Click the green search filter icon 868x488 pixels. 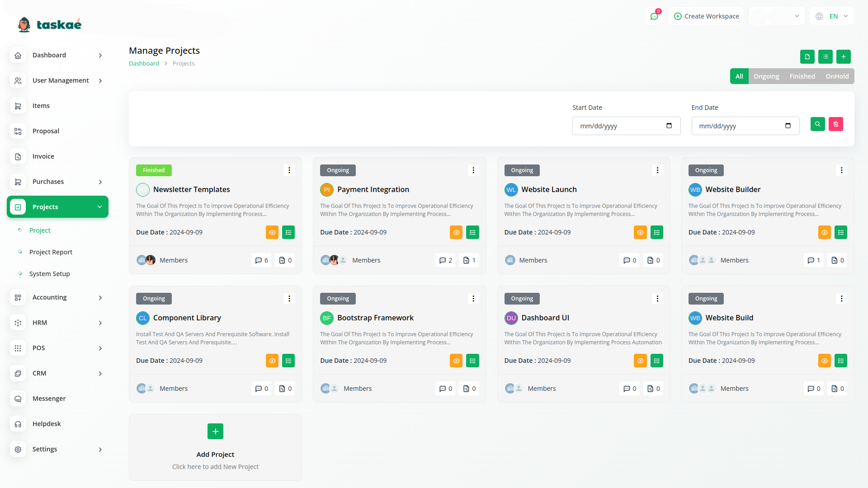coord(817,124)
